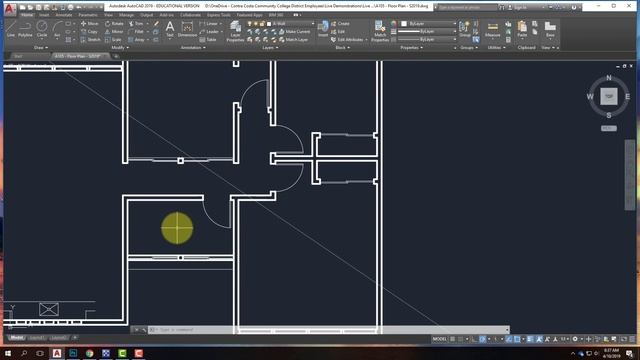Click the Match Properties tool
Image resolution: width=640 pixels, height=360 pixels.
click(x=380, y=31)
